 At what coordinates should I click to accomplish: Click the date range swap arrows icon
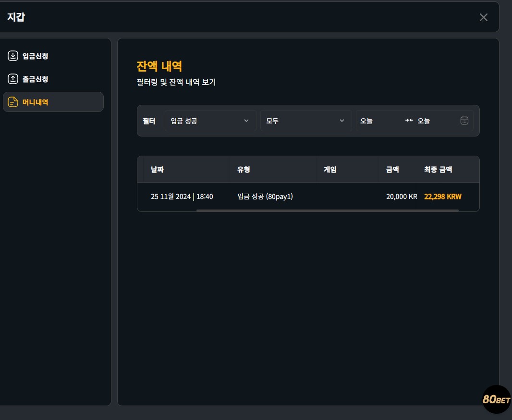[x=409, y=121]
